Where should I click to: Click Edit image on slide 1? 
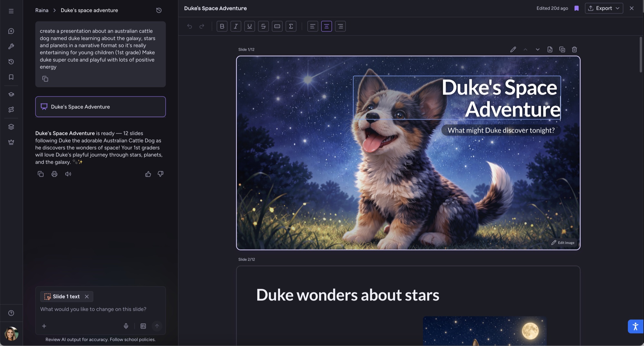point(563,243)
